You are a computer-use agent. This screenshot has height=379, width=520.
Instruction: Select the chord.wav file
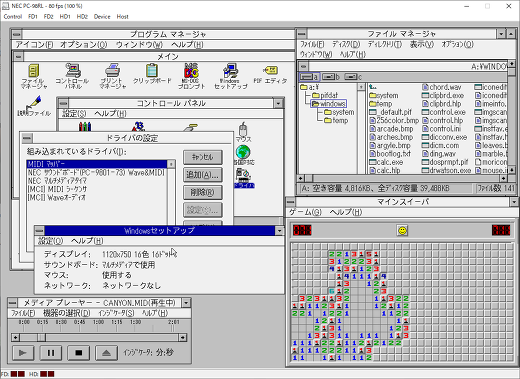[442, 87]
